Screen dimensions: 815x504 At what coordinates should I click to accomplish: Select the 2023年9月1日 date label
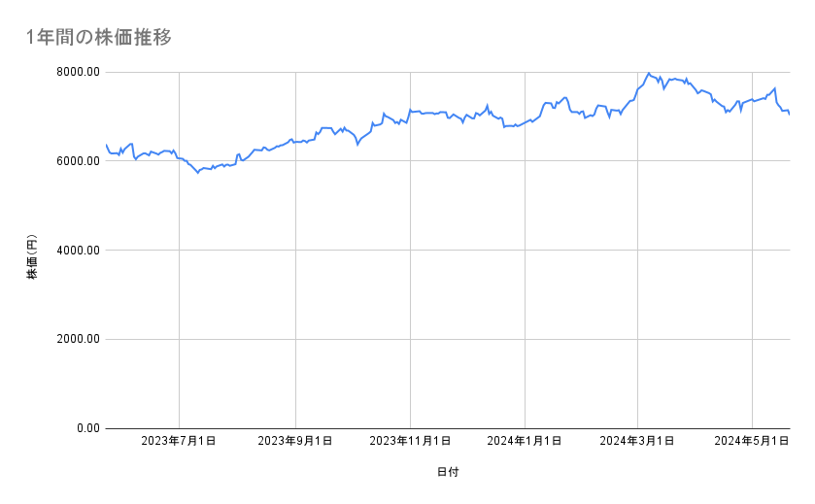point(295,441)
